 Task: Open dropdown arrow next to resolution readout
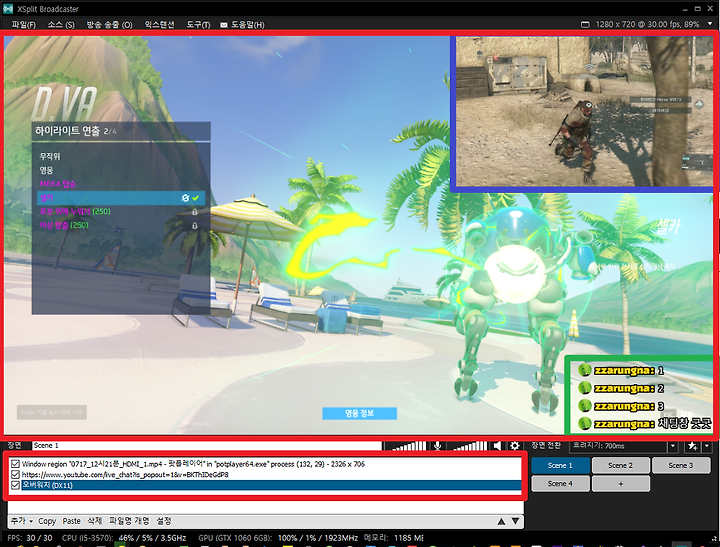[710, 24]
